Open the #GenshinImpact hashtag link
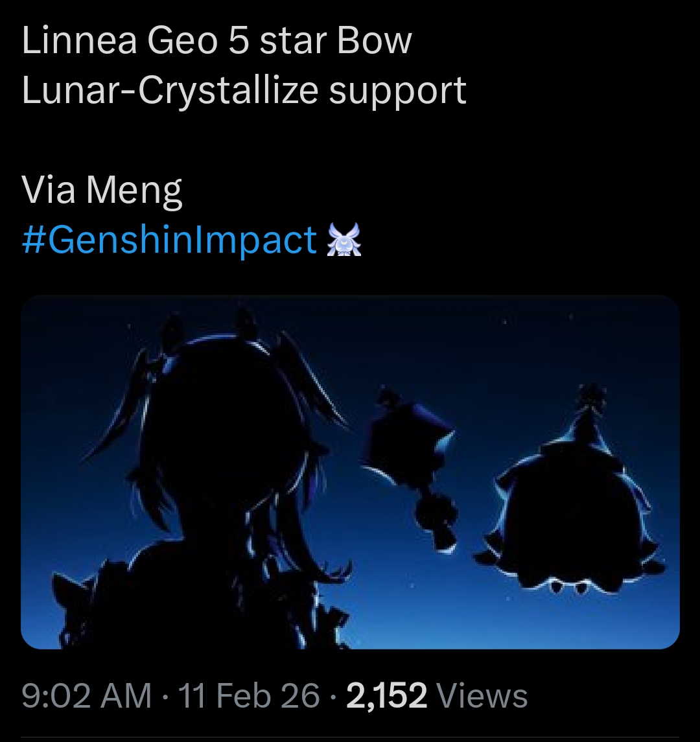 (x=169, y=239)
